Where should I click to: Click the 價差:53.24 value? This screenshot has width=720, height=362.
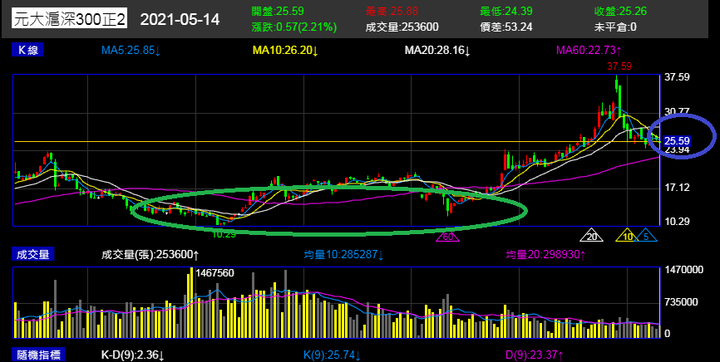click(x=506, y=27)
